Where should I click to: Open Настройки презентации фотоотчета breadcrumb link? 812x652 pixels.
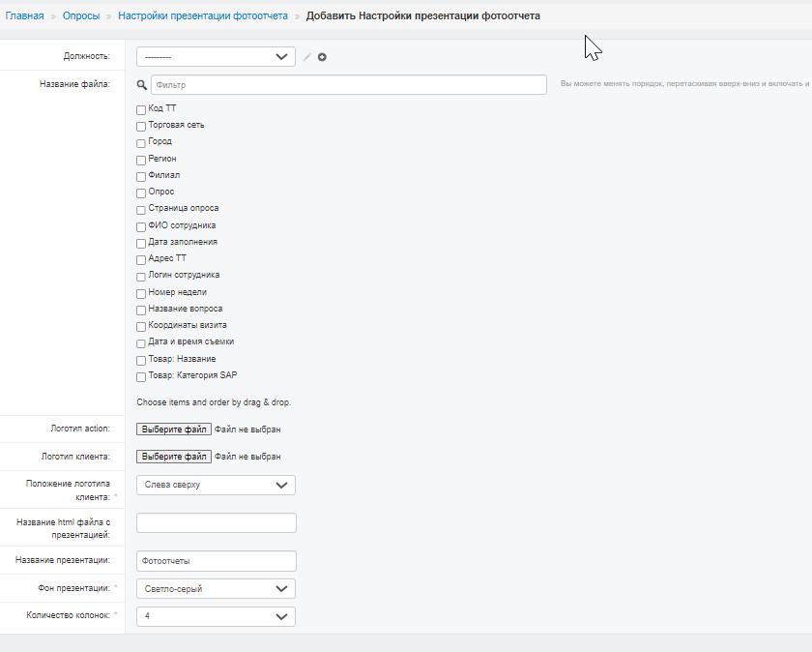click(203, 16)
